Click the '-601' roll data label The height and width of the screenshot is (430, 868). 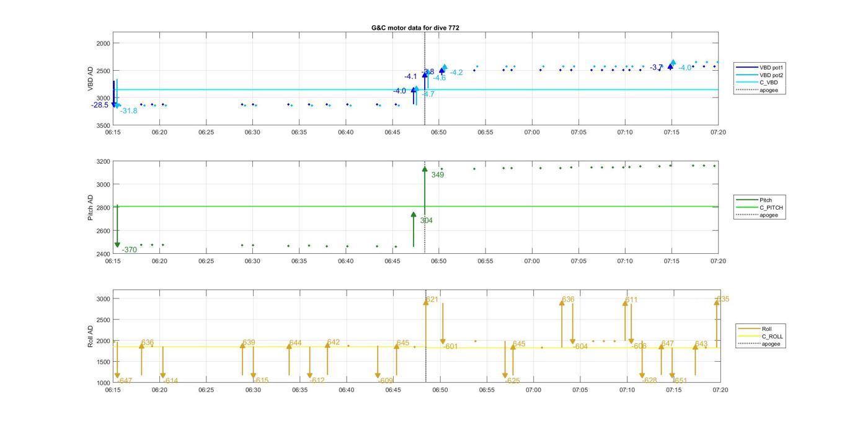450,346
